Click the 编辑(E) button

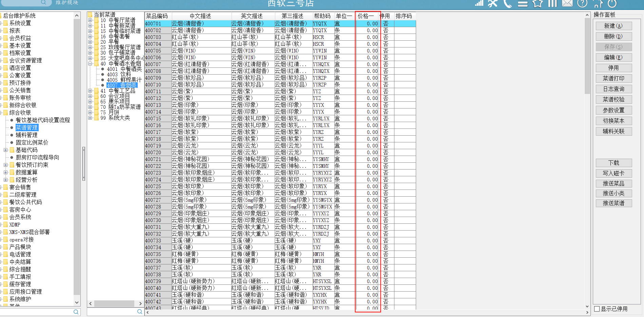tap(613, 58)
